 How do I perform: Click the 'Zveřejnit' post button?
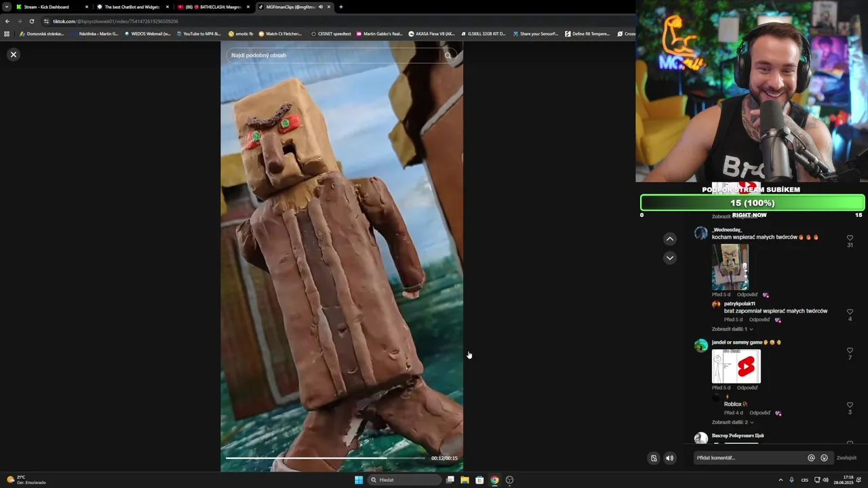pyautogui.click(x=846, y=458)
